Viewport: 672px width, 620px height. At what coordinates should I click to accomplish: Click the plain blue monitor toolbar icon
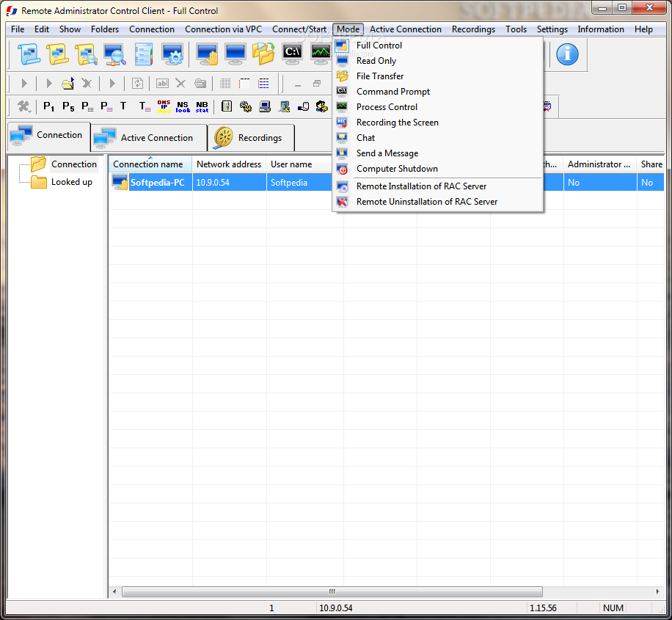click(235, 54)
